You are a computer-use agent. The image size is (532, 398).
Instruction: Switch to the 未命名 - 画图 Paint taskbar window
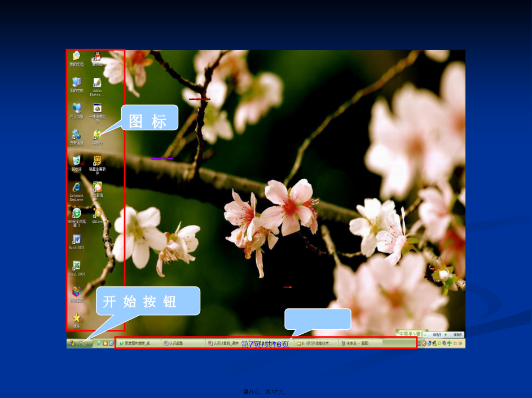pos(361,343)
